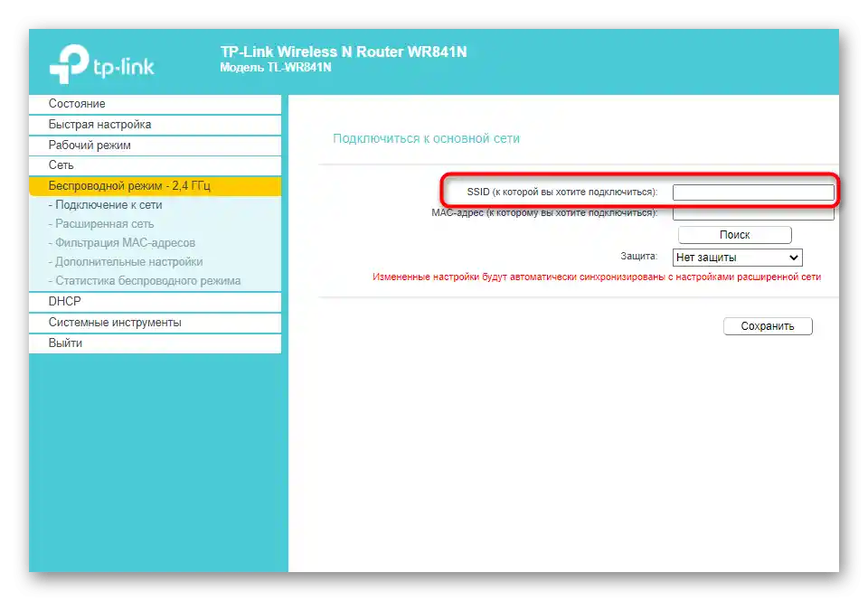Click the tp-link logo
This screenshot has width=868, height=601.
102,64
